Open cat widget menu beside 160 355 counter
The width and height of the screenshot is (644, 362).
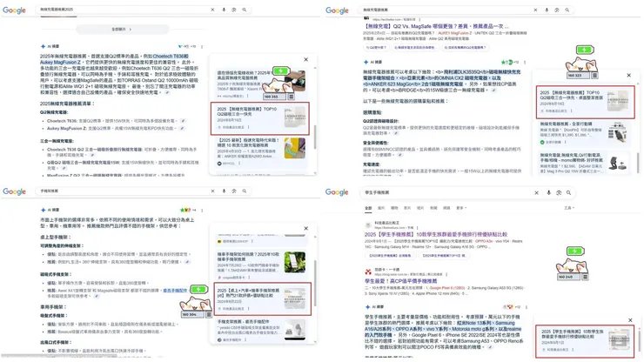click(291, 97)
